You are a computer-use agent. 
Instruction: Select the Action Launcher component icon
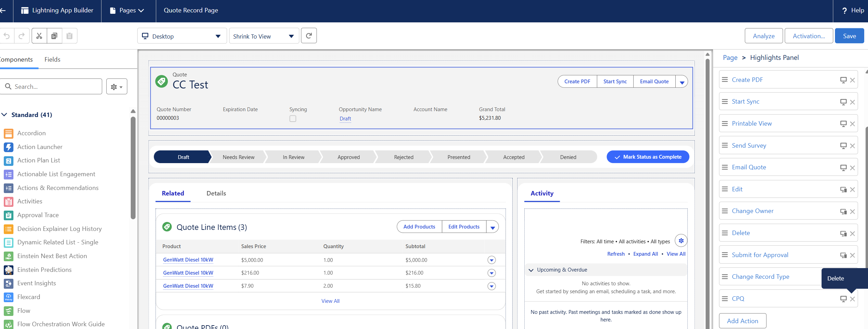point(9,147)
